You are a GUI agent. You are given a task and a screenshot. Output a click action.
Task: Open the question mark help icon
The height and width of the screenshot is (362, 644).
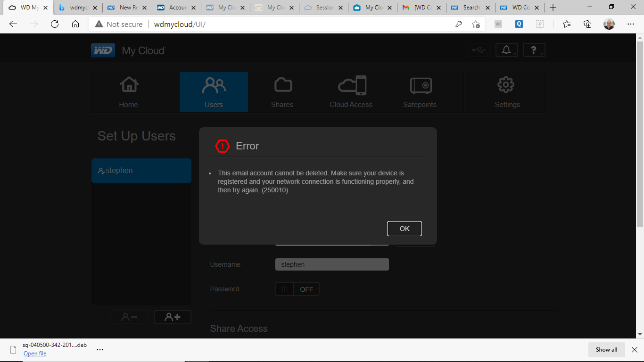point(534,50)
